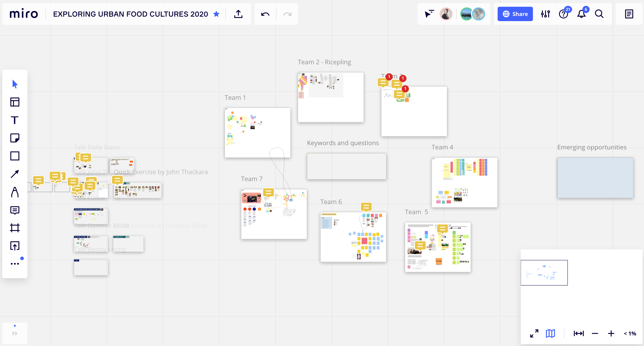The image size is (644, 346).
Task: Open notifications bell with 6 badge
Action: (581, 14)
